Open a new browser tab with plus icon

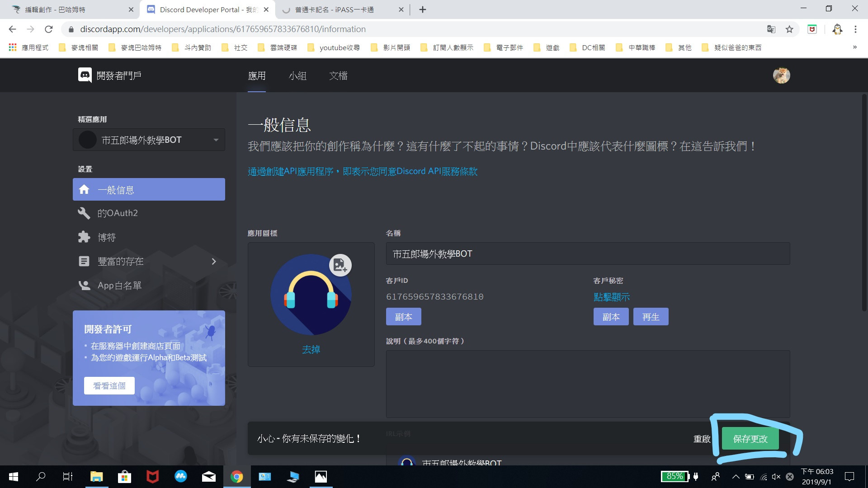click(423, 9)
